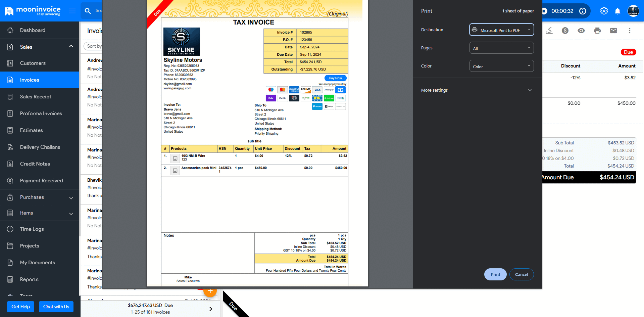The image size is (644, 317).
Task: Click Cancel in the Print dialog
Action: [522, 274]
